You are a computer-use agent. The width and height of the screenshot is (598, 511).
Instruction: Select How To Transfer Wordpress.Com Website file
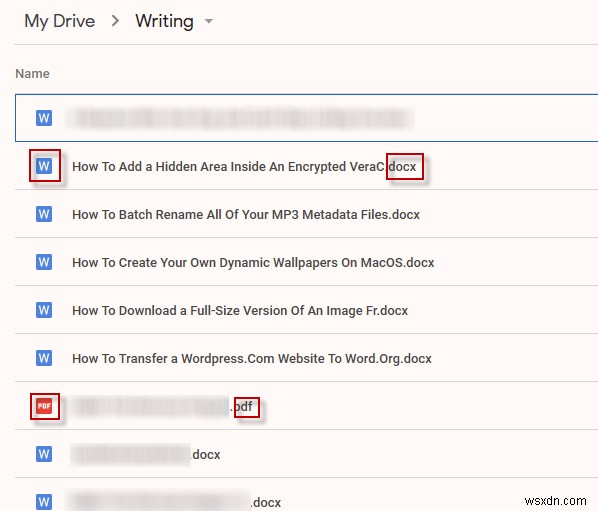click(x=252, y=359)
